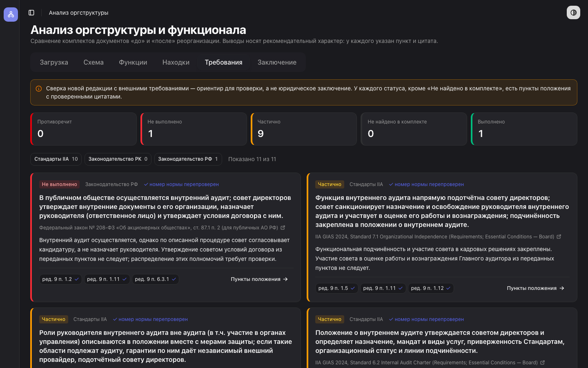The width and height of the screenshot is (588, 368).
Task: Expand Пункты положения in the Не выполнено card
Action: click(x=259, y=279)
